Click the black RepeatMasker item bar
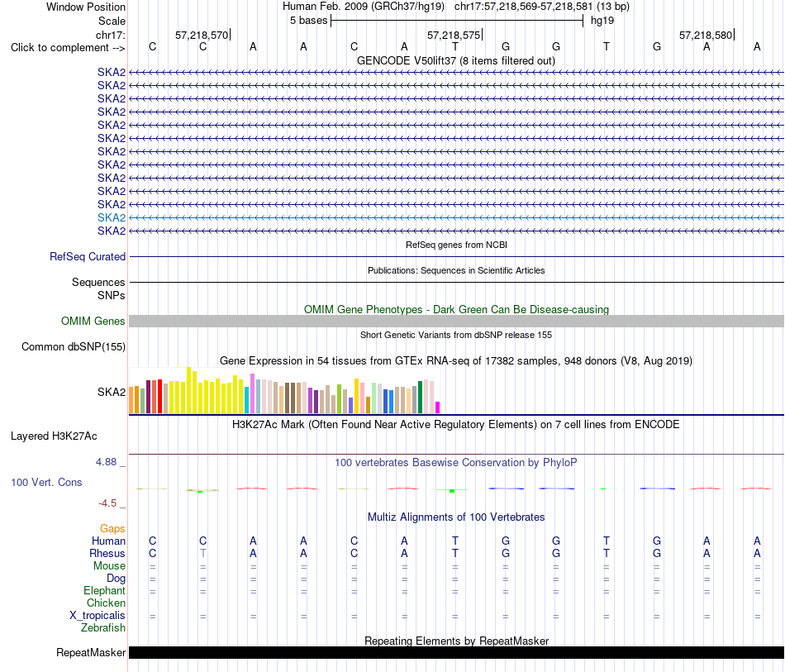 point(456,652)
